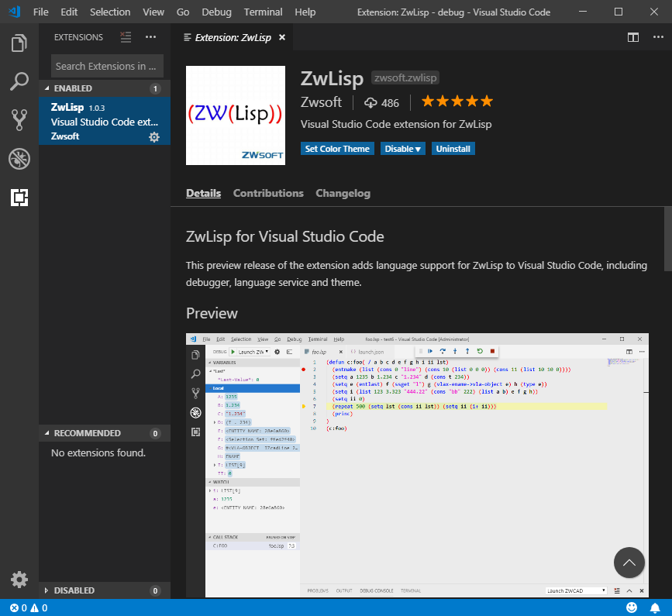Viewport: 672px width, 616px height.
Task: Click the errors and warnings status indicator
Action: click(29, 607)
